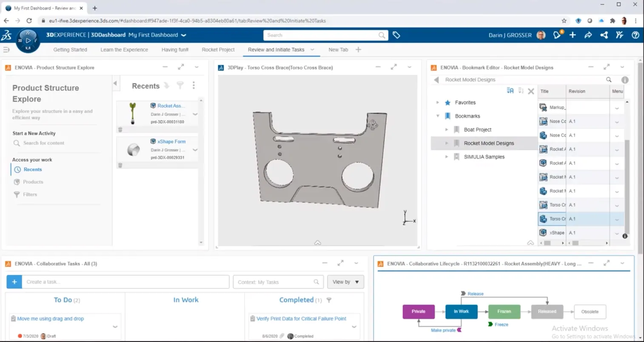The width and height of the screenshot is (644, 342).
Task: Open the 3DPlay widget options chevron
Action: (x=410, y=67)
